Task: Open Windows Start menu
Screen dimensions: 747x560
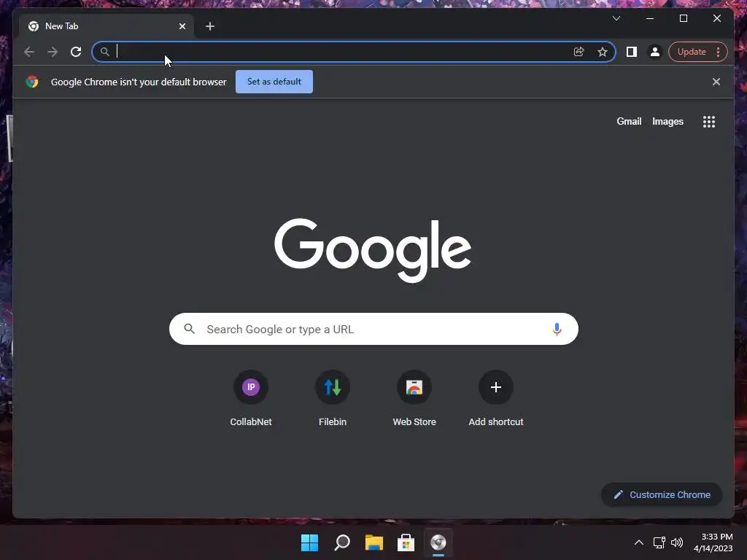Action: click(309, 542)
